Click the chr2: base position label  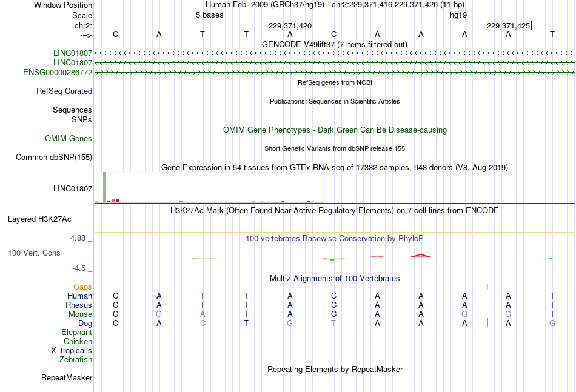(83, 25)
